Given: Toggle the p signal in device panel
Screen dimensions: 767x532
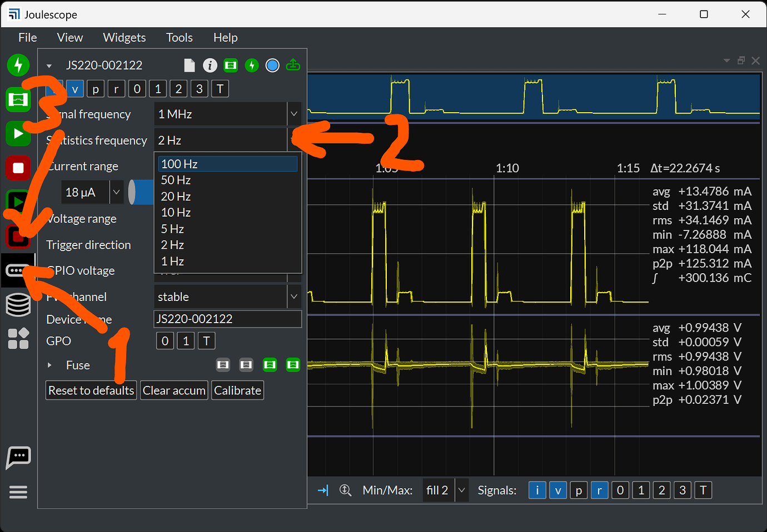Looking at the screenshot, I should (96, 89).
